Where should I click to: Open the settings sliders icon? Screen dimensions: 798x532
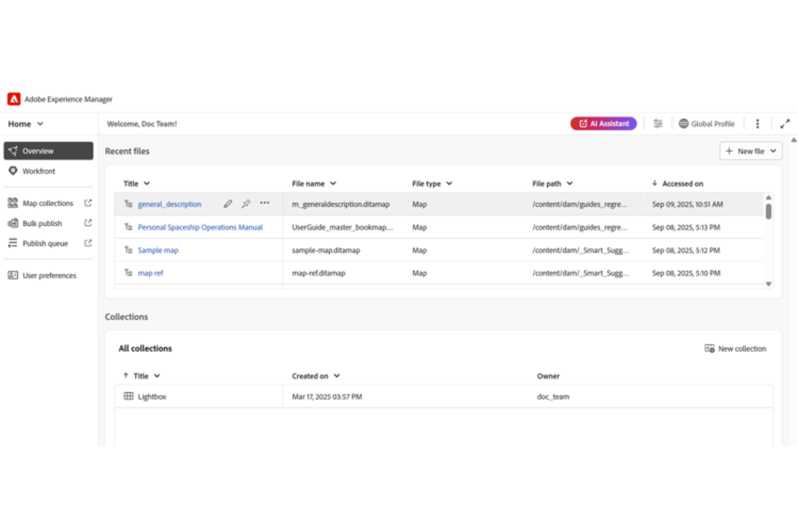point(658,124)
